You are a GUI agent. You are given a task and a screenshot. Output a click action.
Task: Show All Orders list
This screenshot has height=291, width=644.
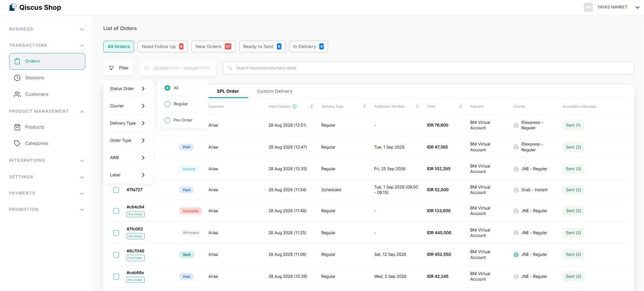pos(119,47)
